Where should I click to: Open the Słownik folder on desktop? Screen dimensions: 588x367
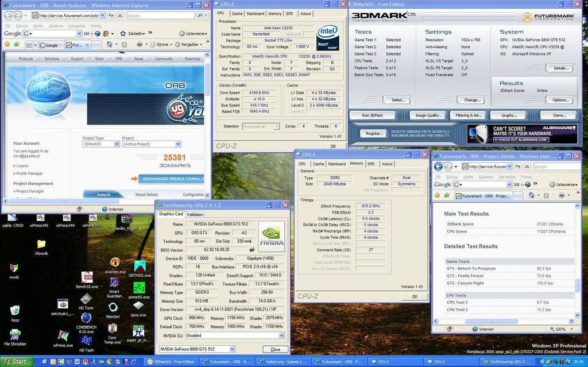coord(41,248)
